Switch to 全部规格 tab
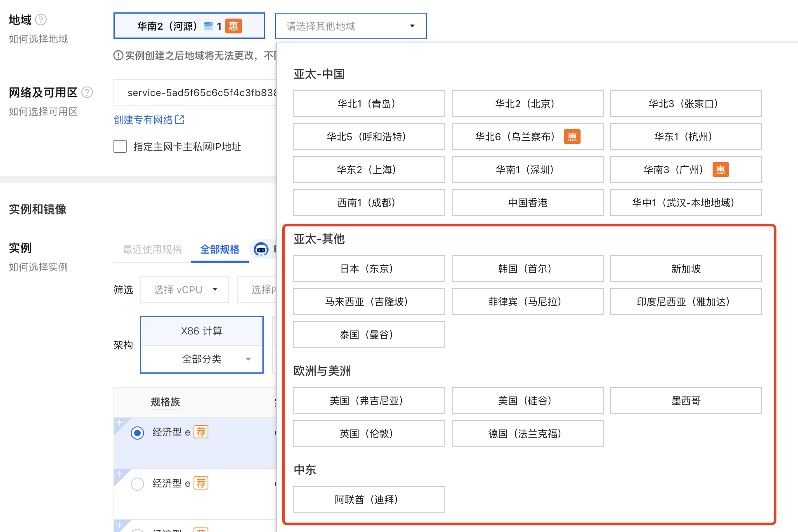Image resolution: width=798 pixels, height=532 pixels. click(220, 249)
